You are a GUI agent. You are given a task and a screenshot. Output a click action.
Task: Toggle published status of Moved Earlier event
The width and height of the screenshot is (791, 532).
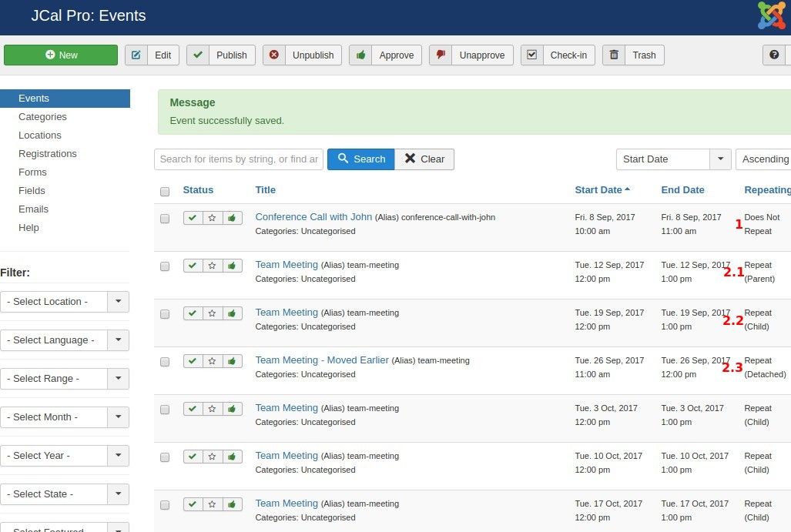tap(193, 361)
